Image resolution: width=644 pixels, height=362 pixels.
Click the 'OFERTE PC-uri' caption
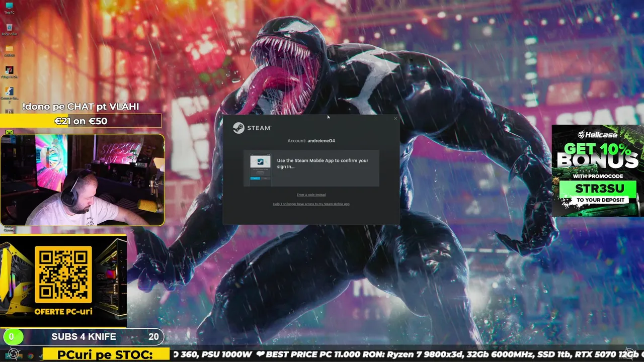click(x=63, y=311)
